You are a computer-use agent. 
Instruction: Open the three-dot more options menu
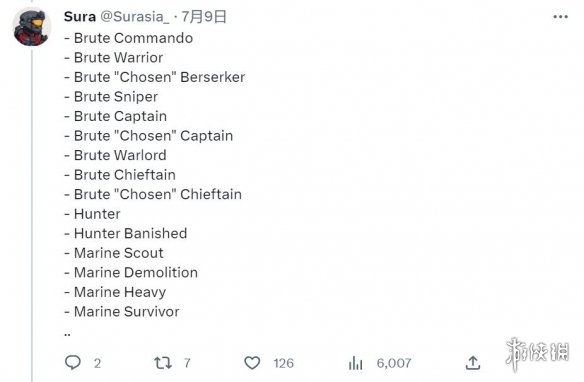[x=560, y=17]
